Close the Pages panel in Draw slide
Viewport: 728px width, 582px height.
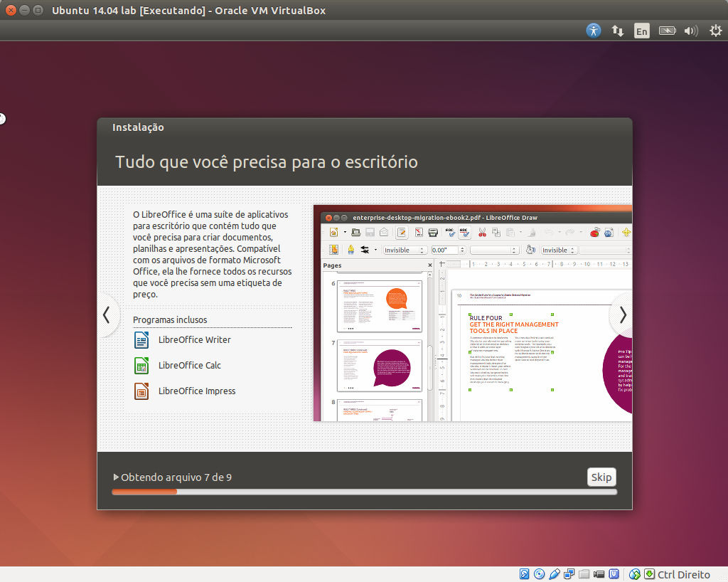click(430, 265)
